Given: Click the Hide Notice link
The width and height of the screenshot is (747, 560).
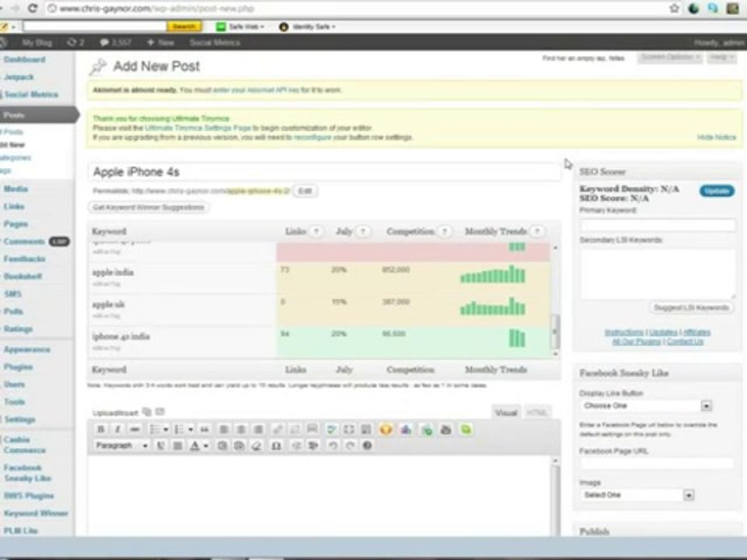Looking at the screenshot, I should pos(717,137).
